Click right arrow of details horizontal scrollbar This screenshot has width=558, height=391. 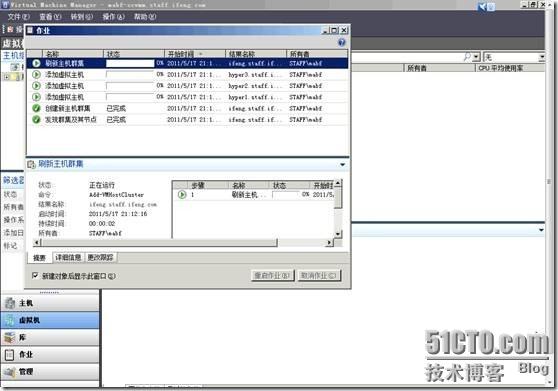[x=330, y=243]
